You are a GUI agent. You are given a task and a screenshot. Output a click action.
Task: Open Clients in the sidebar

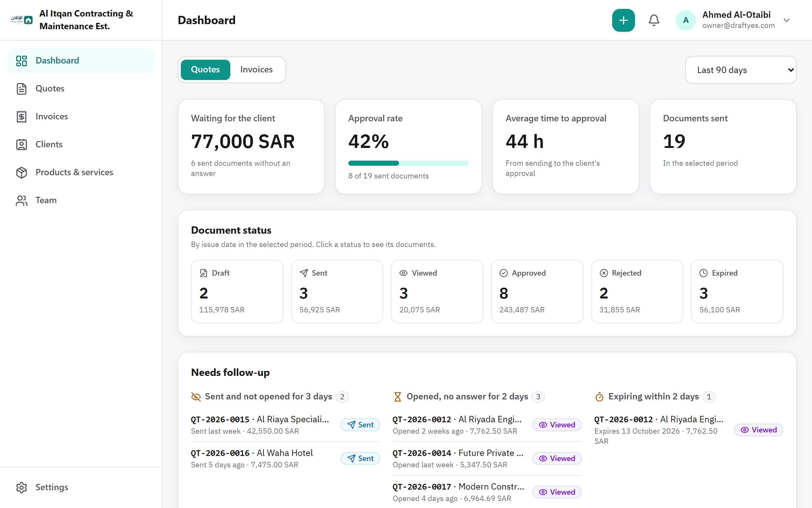81,144
